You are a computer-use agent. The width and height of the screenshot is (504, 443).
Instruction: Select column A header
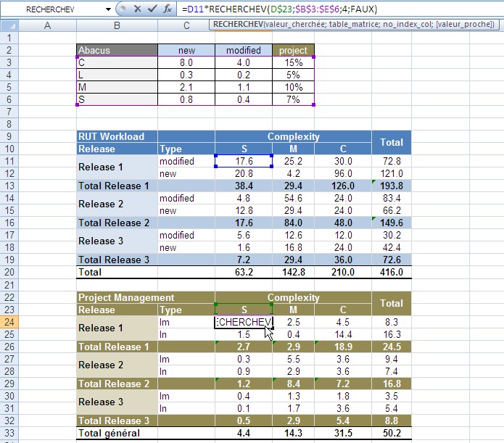pos(48,25)
